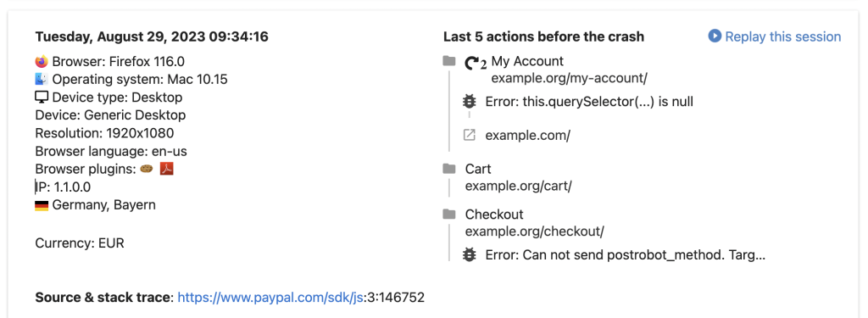Select the example.org/checkout/ URL text

click(x=535, y=231)
